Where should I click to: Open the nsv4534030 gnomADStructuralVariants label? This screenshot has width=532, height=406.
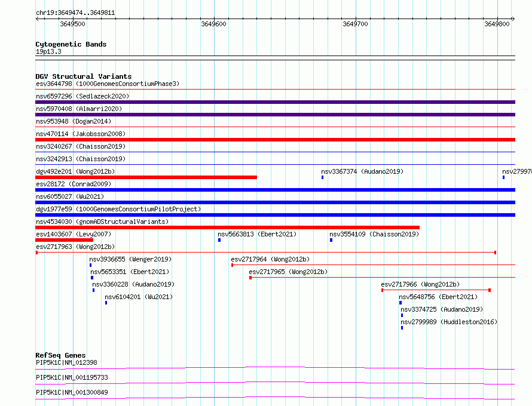click(102, 222)
